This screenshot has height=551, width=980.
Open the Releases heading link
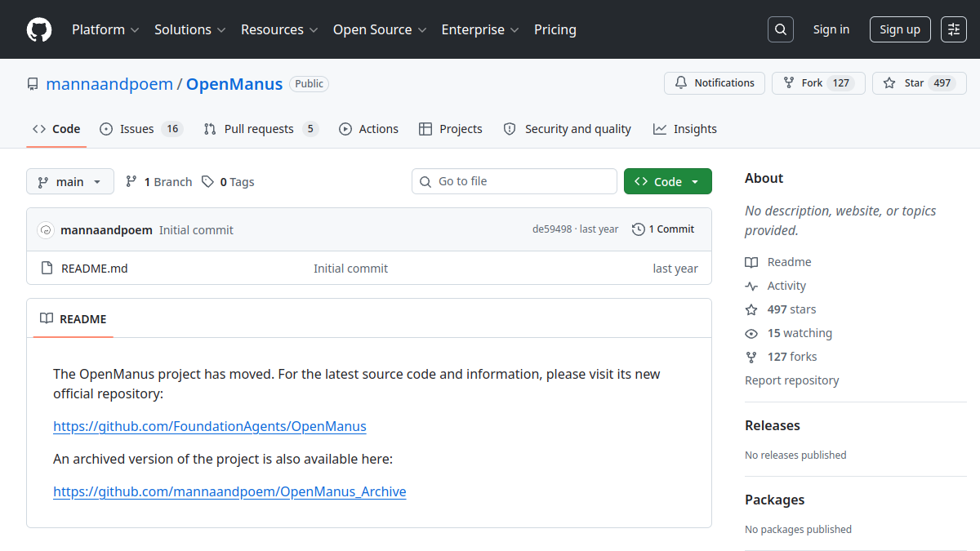tap(773, 425)
